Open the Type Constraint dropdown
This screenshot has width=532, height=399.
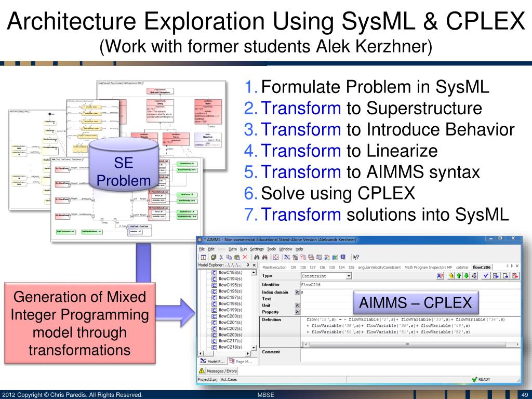[349, 276]
